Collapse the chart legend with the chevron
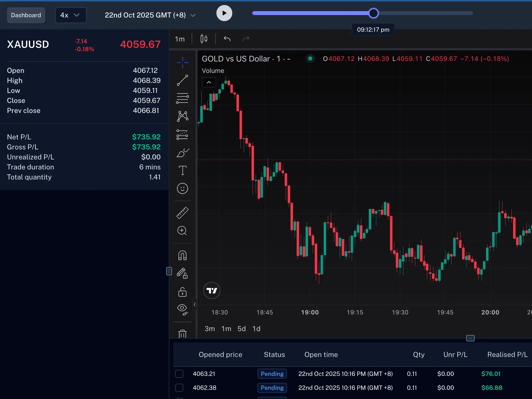This screenshot has height=399, width=532. 209,82
